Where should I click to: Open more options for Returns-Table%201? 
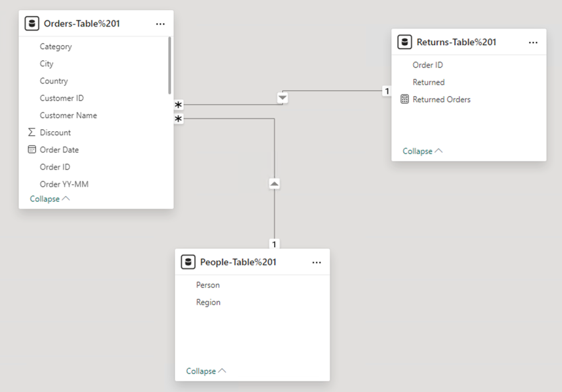(x=533, y=42)
